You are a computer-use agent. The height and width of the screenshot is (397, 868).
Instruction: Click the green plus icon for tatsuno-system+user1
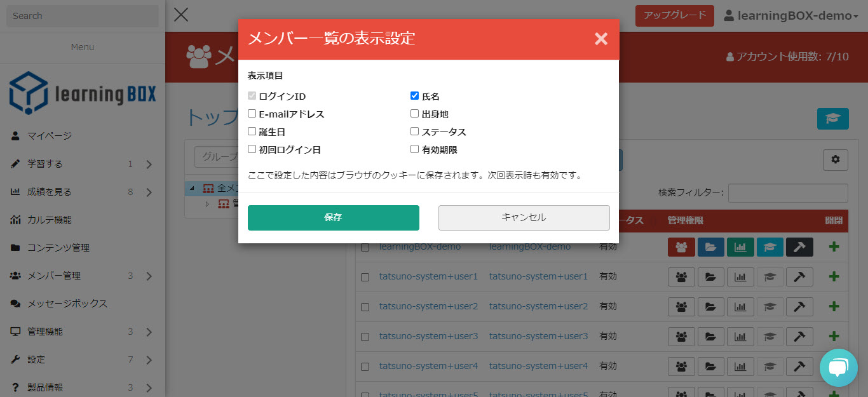tap(834, 277)
